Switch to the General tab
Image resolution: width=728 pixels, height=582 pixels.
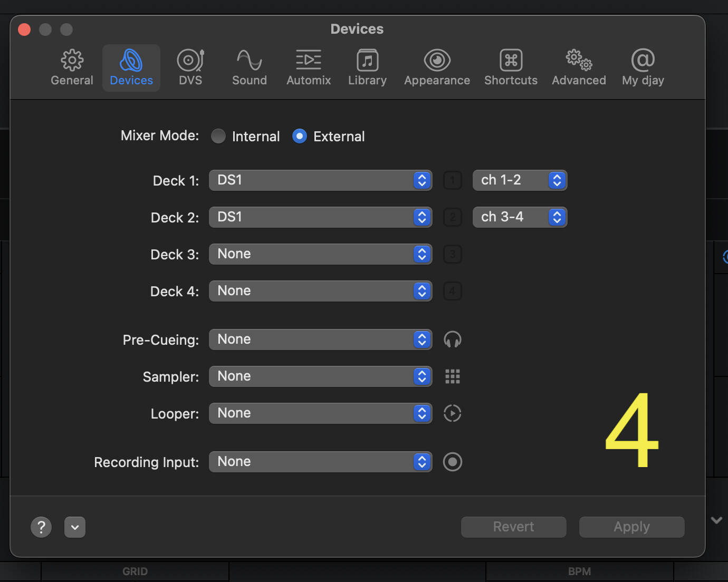72,67
